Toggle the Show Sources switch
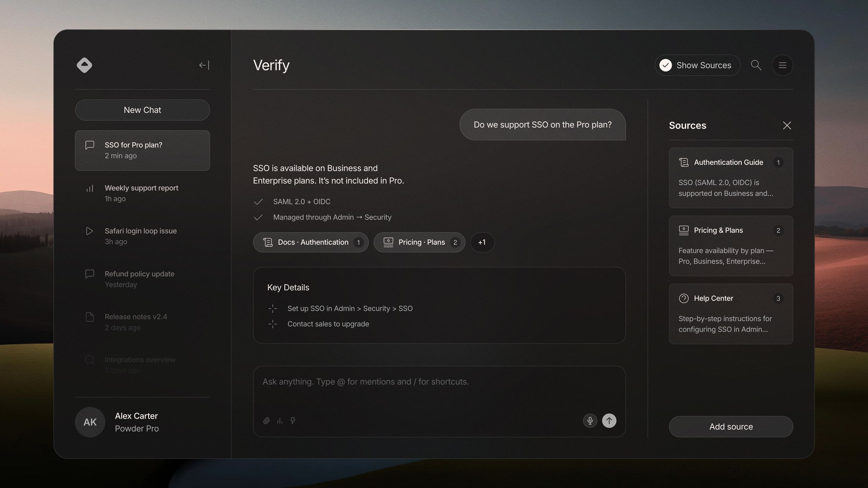868x488 pixels. point(697,65)
